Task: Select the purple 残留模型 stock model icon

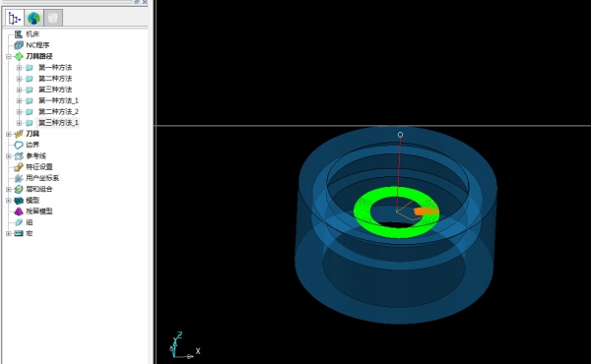Action: point(19,212)
